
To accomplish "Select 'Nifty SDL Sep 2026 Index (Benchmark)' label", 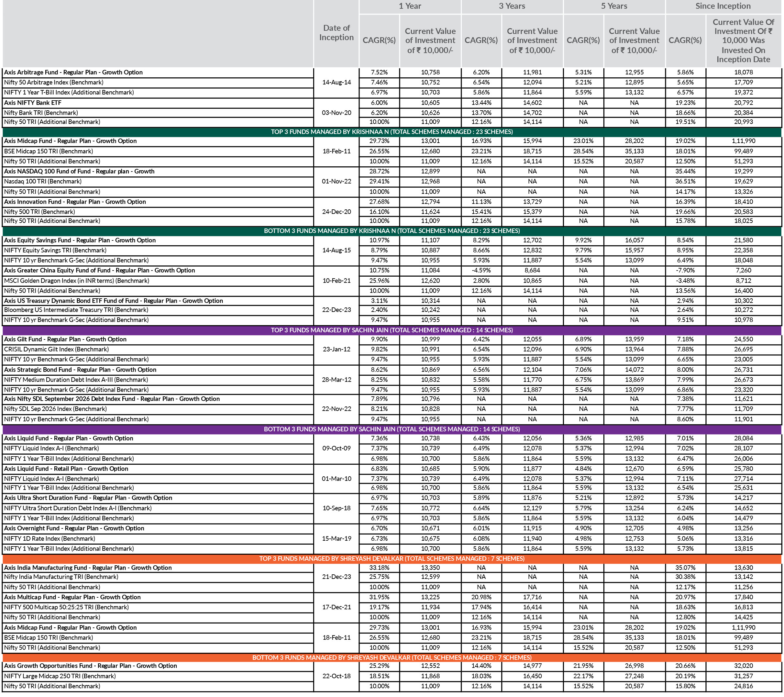I will (x=56, y=409).
